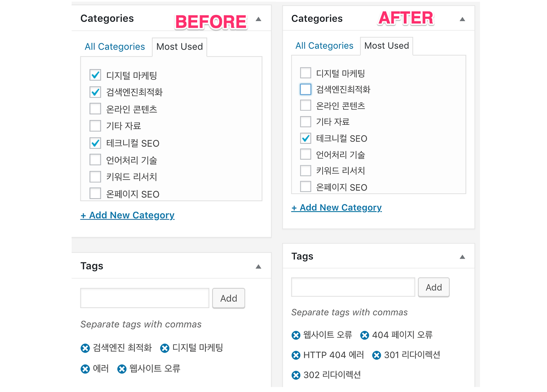The height and width of the screenshot is (392, 547).
Task: Open Most Used tab in the AFTER panel
Action: point(386,46)
